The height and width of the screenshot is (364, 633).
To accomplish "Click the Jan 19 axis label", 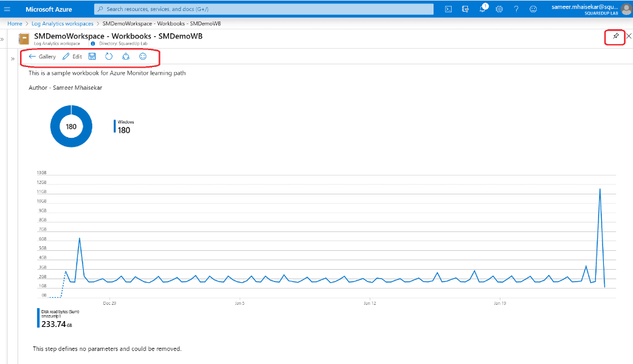I will pos(500,303).
